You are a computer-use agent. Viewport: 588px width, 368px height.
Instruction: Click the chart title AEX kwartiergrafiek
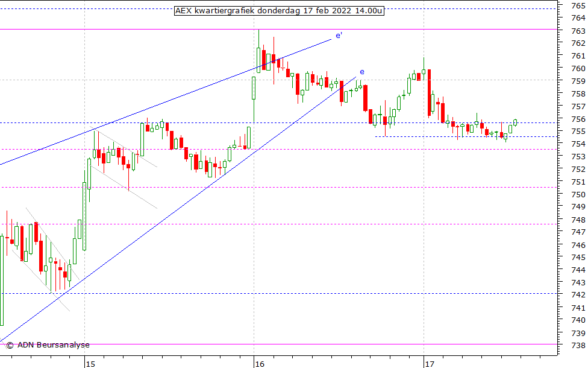click(x=278, y=11)
